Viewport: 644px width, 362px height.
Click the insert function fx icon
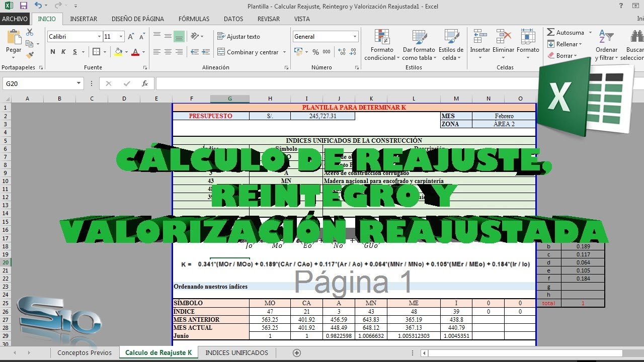pyautogui.click(x=145, y=83)
